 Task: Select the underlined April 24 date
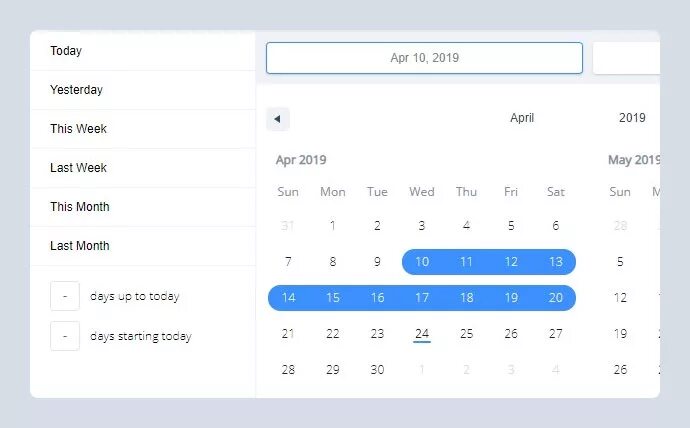422,334
